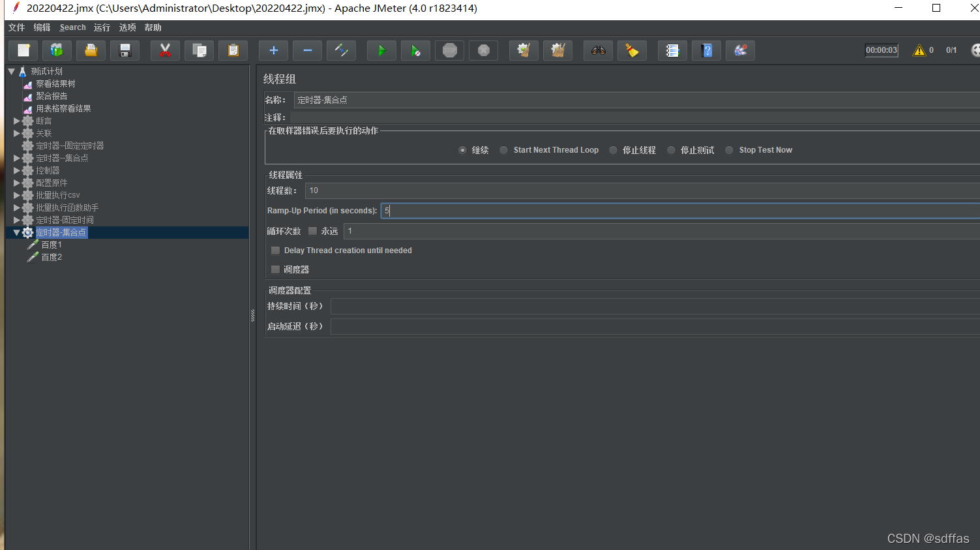The image size is (980, 550).
Task: Open the 编辑 menu
Action: [x=42, y=27]
